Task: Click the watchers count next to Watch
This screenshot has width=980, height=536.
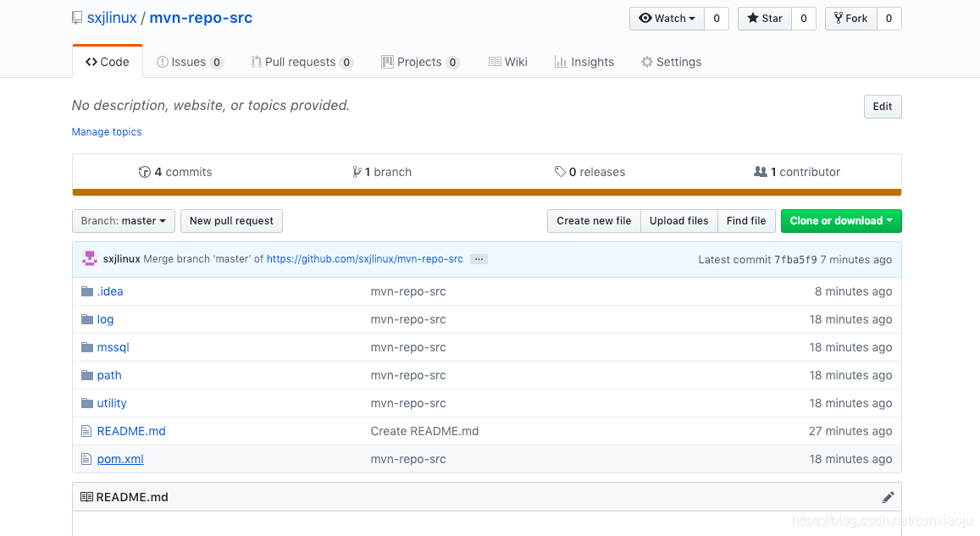Action: coord(717,19)
